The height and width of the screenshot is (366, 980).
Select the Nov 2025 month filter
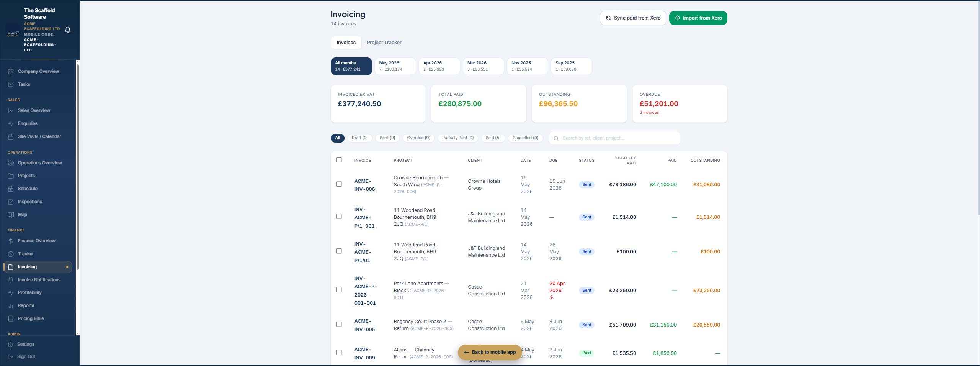click(x=528, y=66)
